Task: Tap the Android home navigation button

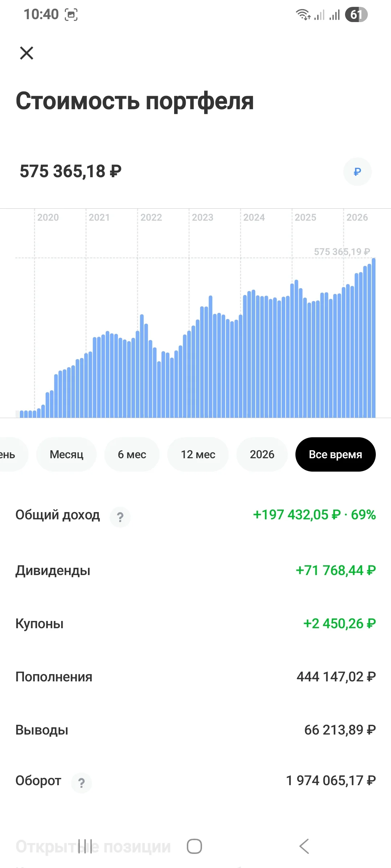Action: (194, 846)
